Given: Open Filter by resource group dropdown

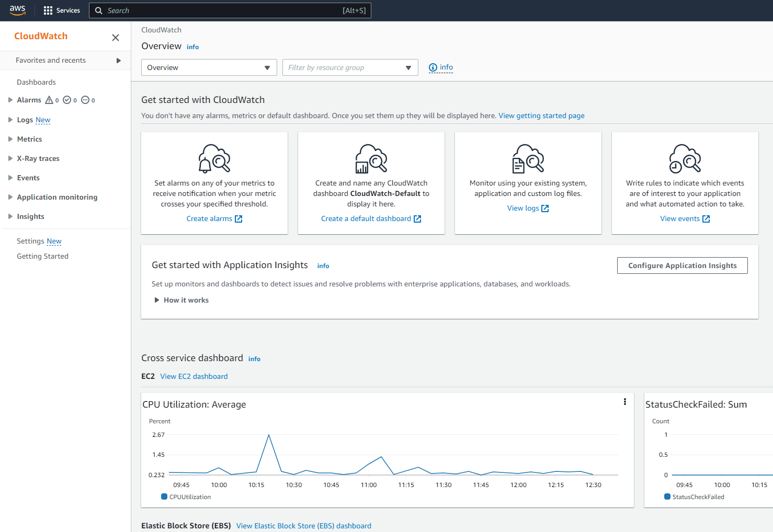Looking at the screenshot, I should click(x=350, y=67).
